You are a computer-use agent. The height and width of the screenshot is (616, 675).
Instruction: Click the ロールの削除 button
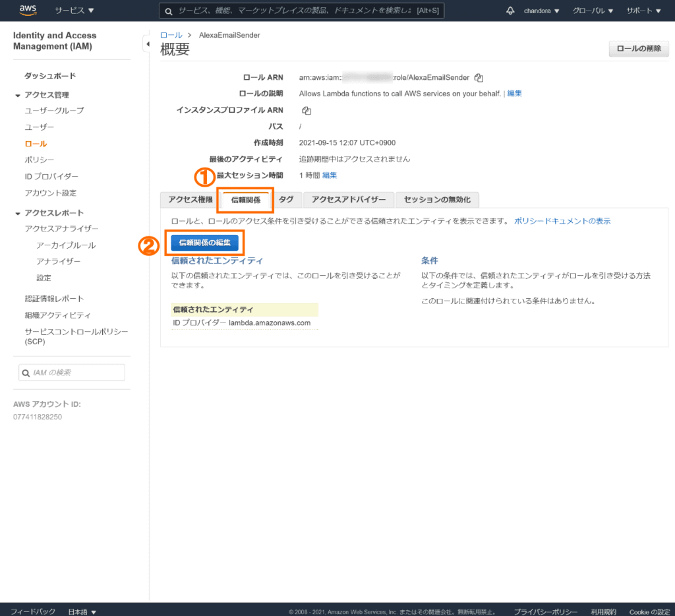(x=639, y=49)
